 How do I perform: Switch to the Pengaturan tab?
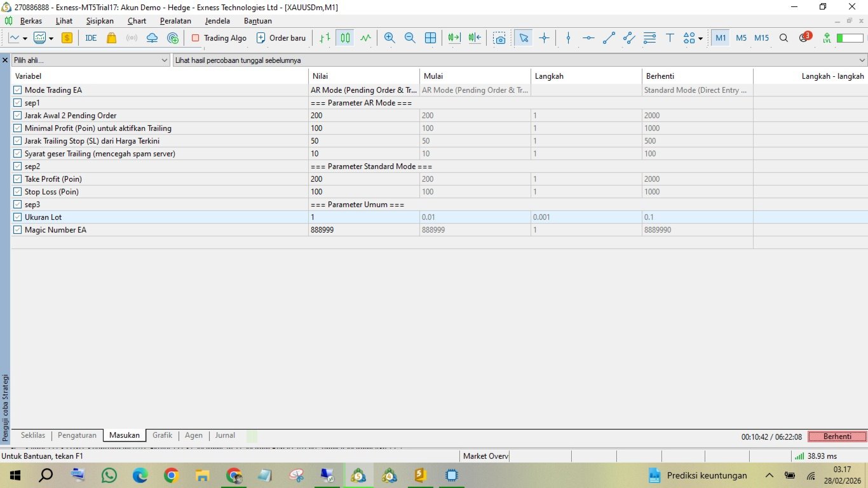pyautogui.click(x=77, y=435)
